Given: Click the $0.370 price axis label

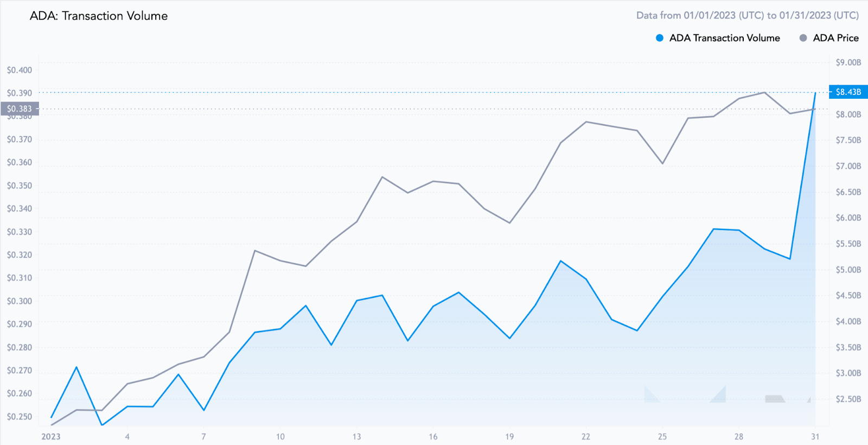Looking at the screenshot, I should (20, 139).
